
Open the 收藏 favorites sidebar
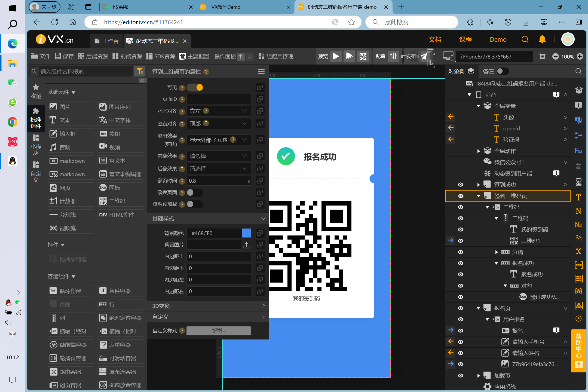click(36, 91)
